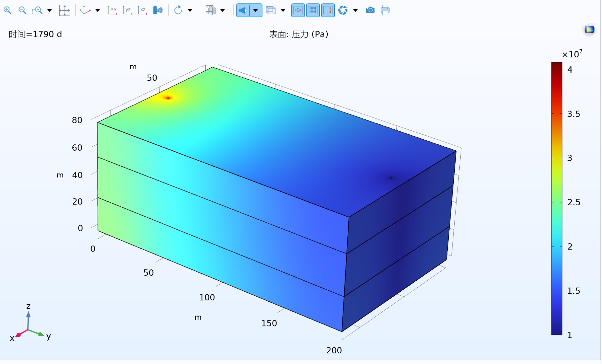Click the Zoom In magnifier icon
The width and height of the screenshot is (602, 364).
(7, 10)
